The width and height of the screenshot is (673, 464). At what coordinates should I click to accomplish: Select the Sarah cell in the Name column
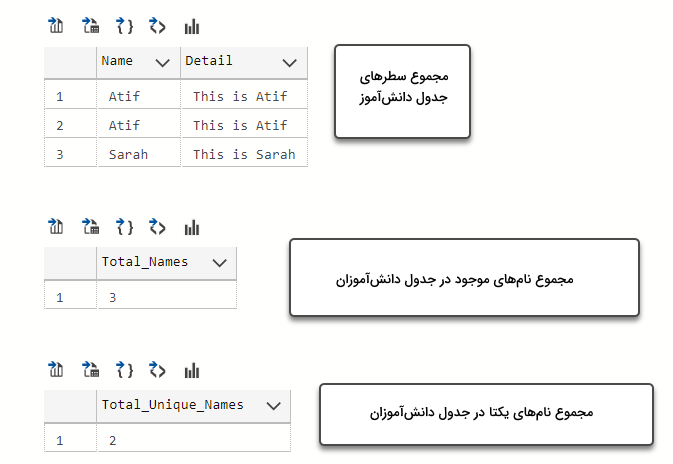point(128,155)
